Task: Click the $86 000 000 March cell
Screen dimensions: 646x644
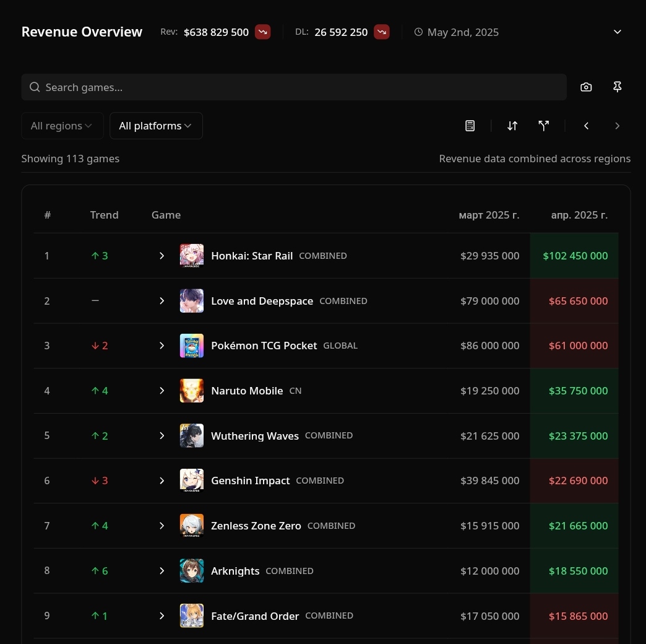Action: click(490, 346)
